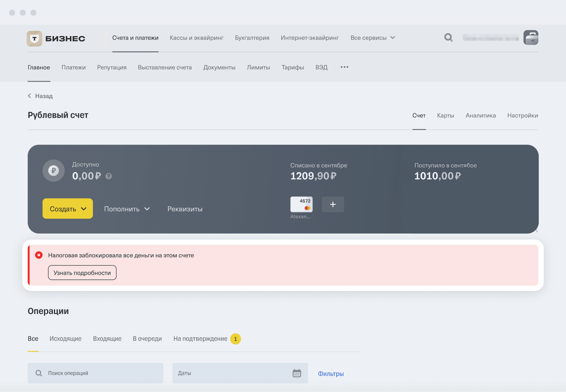Expand the Пополнить dropdown
The height and width of the screenshot is (392, 566).
(x=127, y=209)
